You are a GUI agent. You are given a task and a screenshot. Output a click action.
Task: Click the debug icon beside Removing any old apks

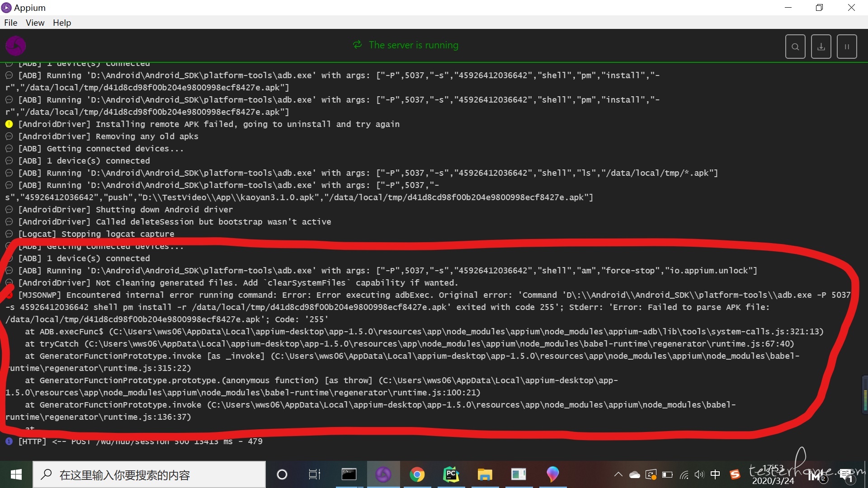click(x=9, y=136)
